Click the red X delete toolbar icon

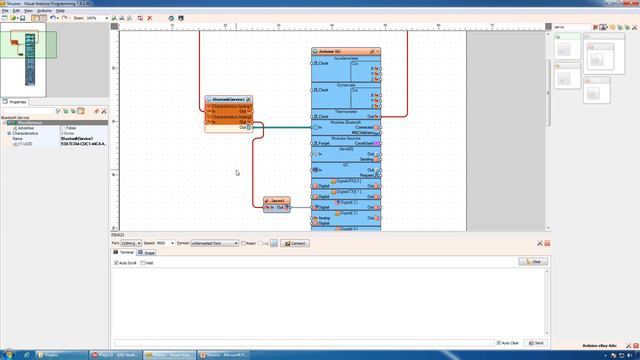(x=150, y=18)
